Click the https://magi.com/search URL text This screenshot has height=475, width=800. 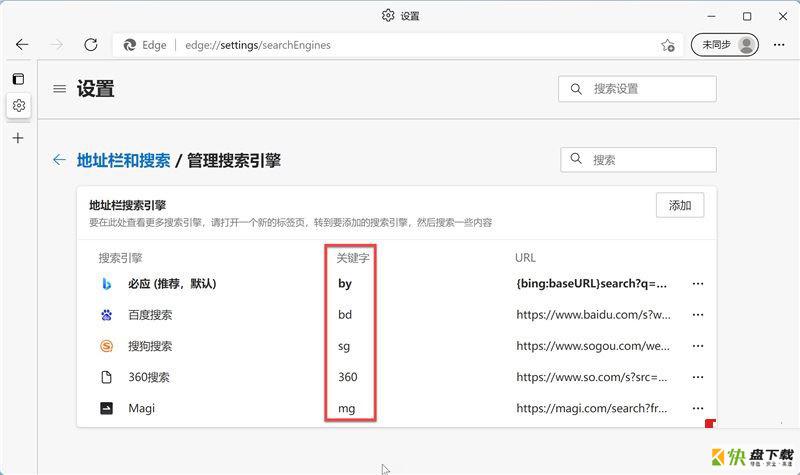(x=591, y=408)
